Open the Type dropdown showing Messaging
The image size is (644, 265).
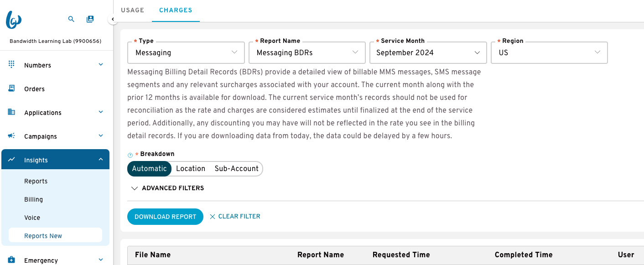click(x=186, y=52)
